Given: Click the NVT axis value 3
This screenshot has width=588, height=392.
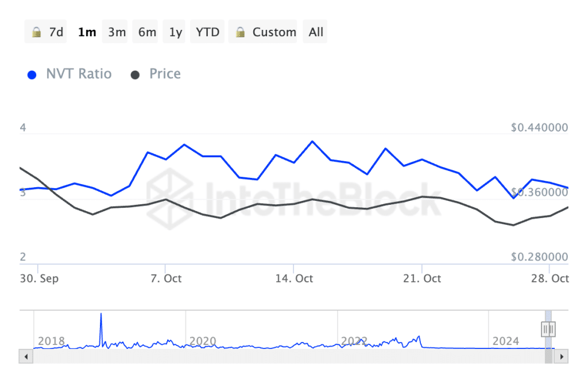Looking at the screenshot, I should [23, 192].
